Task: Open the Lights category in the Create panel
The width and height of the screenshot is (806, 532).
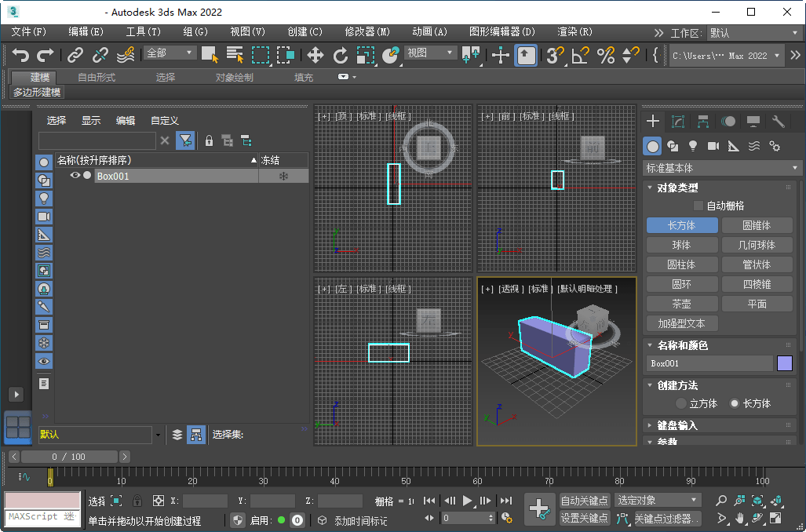Action: click(694, 146)
